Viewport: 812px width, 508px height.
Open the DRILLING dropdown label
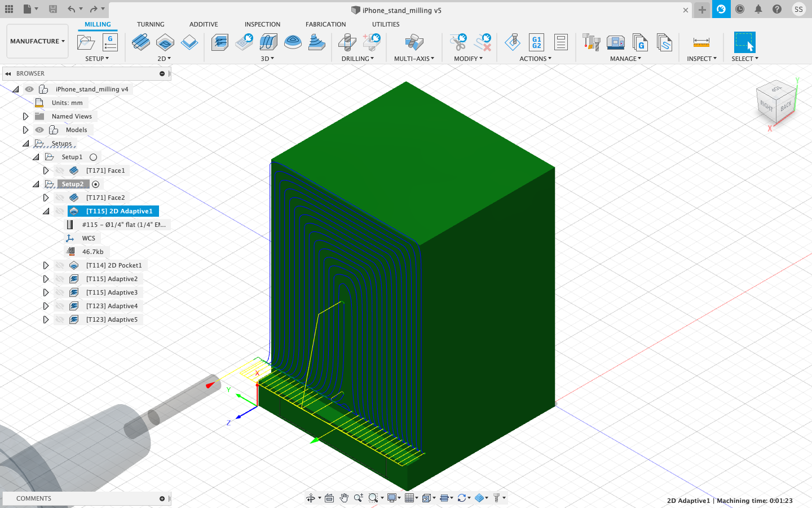358,59
